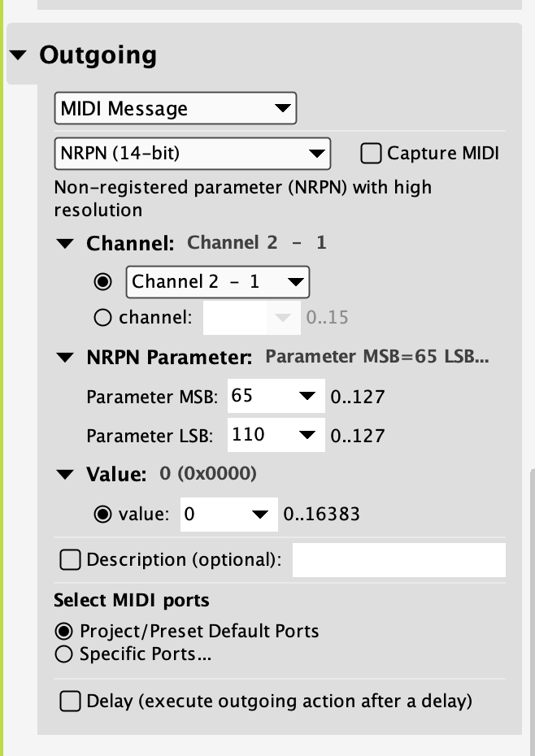Collapse the Value section triangle
This screenshot has height=756, width=535.
(x=64, y=475)
